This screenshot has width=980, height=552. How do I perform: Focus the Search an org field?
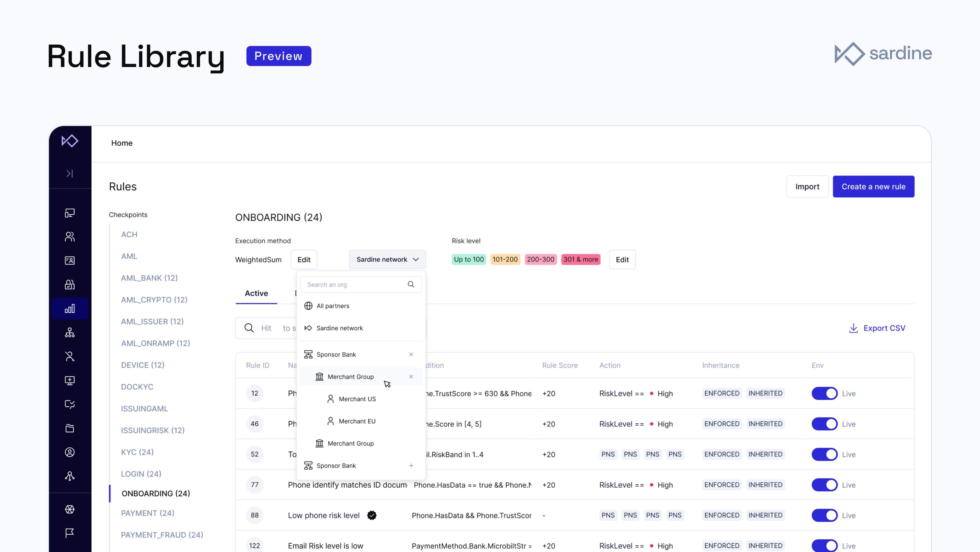(361, 285)
